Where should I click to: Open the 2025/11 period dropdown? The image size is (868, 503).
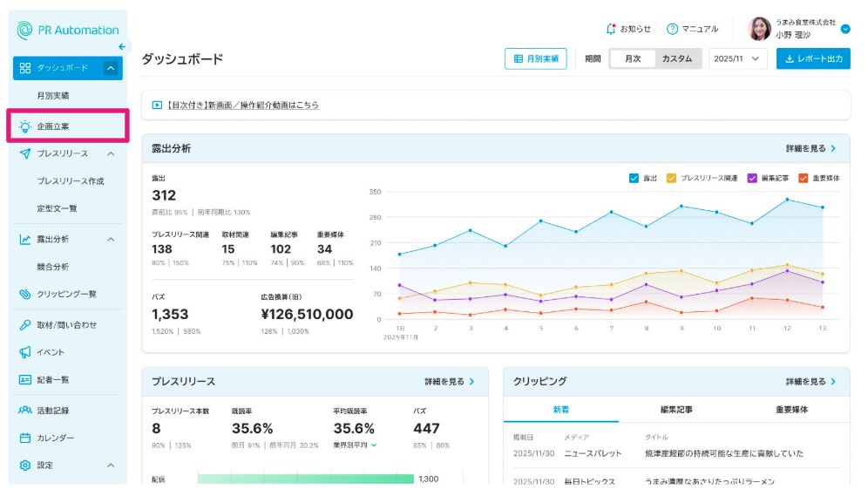pos(737,58)
